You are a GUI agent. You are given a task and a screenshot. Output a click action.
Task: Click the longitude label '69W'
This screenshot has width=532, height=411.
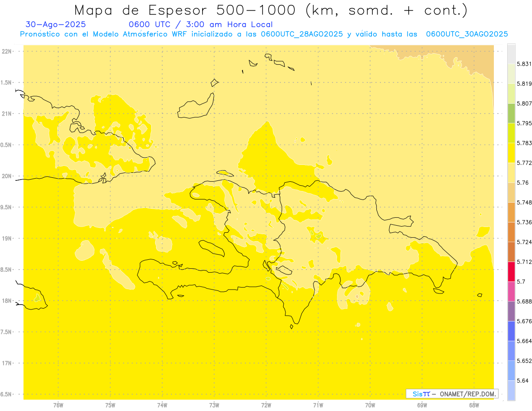422,405
